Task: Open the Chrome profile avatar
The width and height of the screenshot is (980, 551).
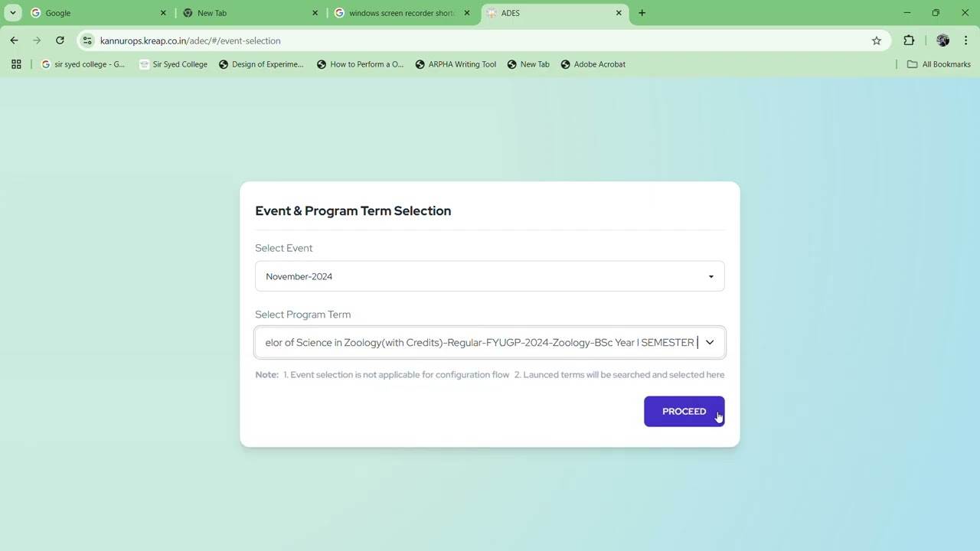Action: click(x=942, y=41)
